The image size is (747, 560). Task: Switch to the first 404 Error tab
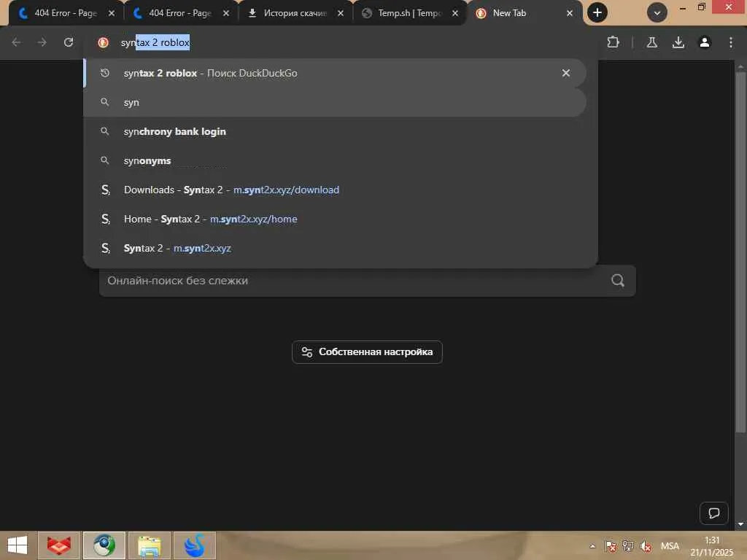pyautogui.click(x=65, y=13)
